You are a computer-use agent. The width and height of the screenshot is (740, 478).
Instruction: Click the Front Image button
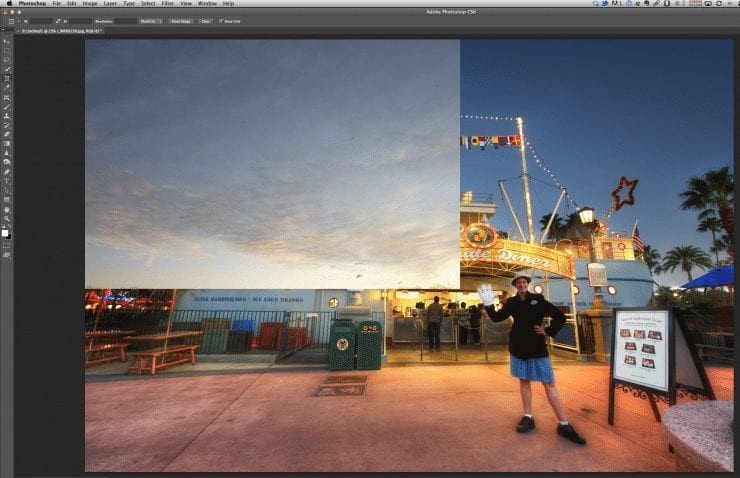(181, 21)
